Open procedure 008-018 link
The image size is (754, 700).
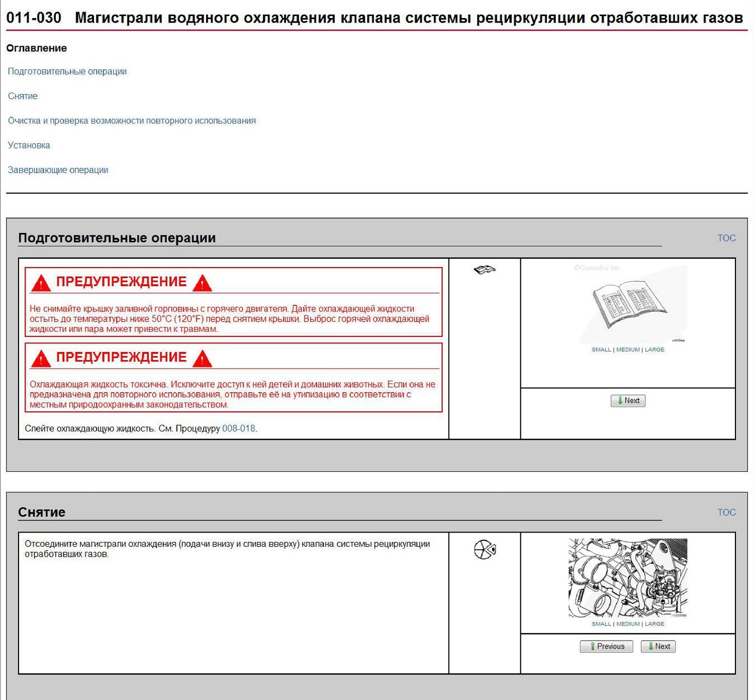tap(239, 428)
